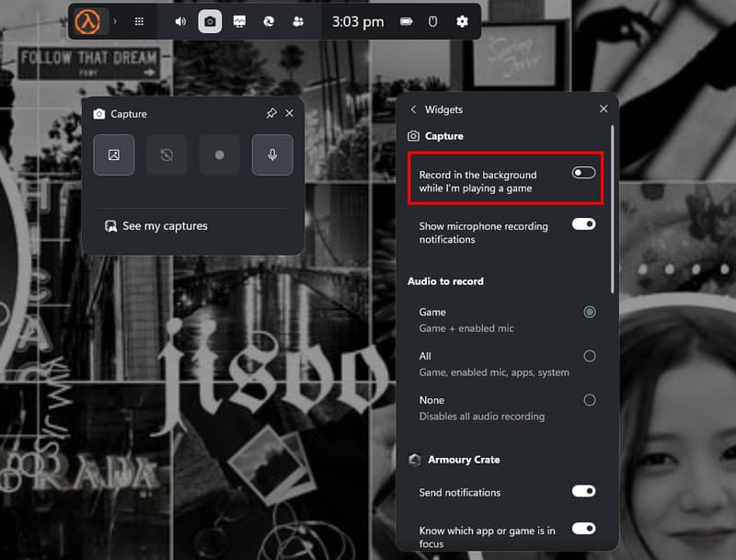Viewport: 736px width, 560px height.
Task: Click the Capture section heading in Widgets
Action: [444, 136]
